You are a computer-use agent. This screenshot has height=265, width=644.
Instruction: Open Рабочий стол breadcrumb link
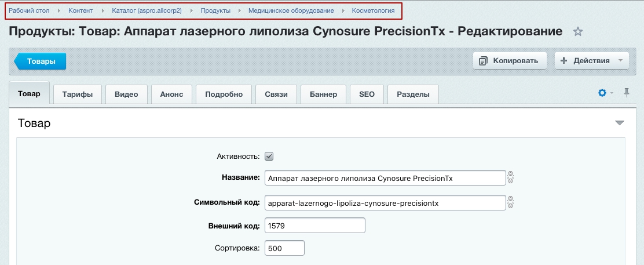tap(29, 10)
